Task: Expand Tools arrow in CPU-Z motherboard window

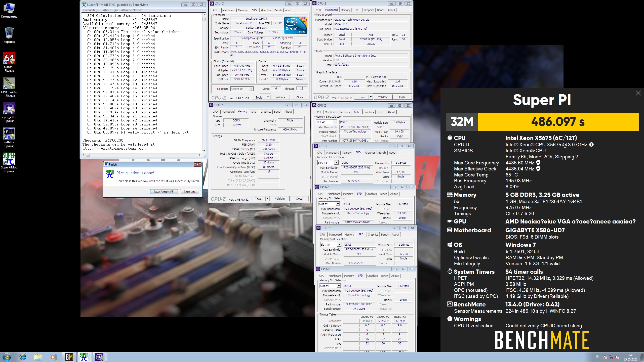Action: point(371,97)
